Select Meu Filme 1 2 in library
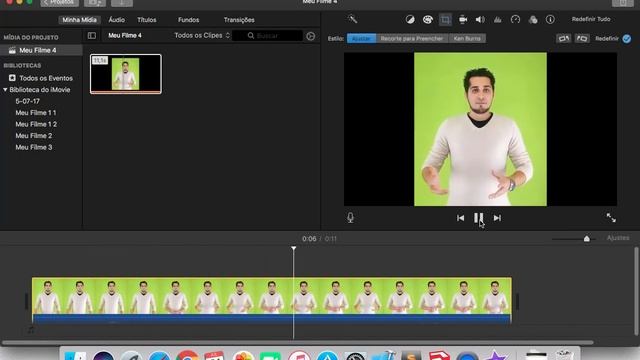Image resolution: width=640 pixels, height=360 pixels. pyautogui.click(x=36, y=124)
